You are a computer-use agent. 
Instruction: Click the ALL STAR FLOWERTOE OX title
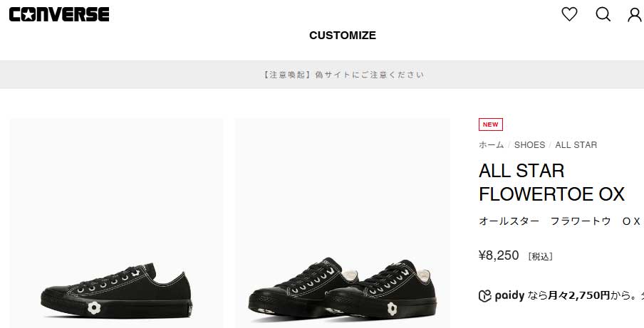pyautogui.click(x=551, y=182)
